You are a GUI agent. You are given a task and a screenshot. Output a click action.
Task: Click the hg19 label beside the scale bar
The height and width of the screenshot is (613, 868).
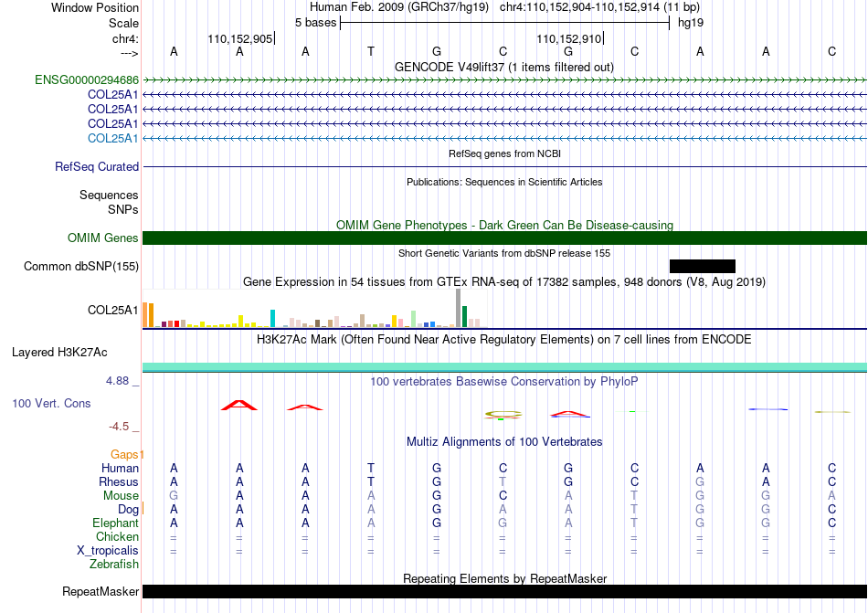pos(691,23)
